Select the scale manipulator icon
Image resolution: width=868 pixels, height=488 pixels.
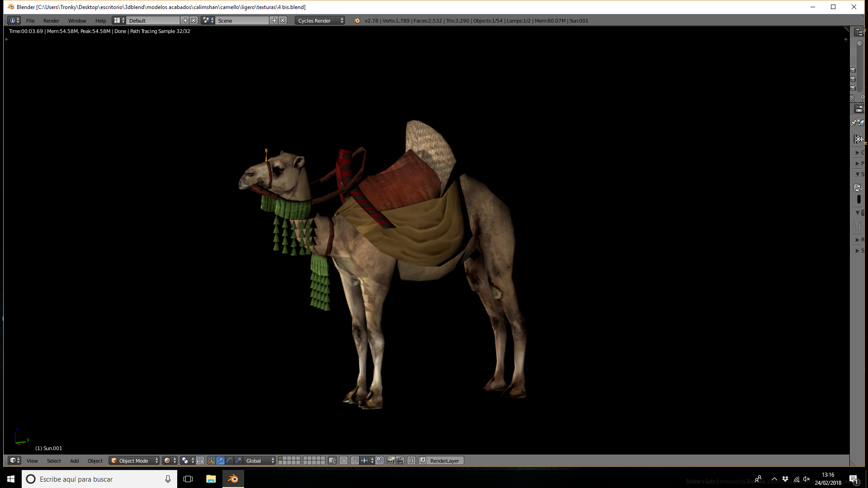[238, 460]
